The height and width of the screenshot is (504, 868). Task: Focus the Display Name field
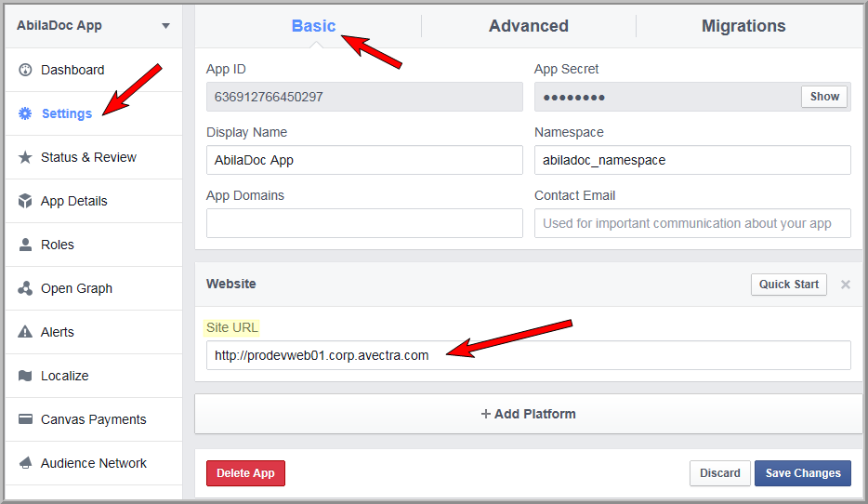click(364, 160)
